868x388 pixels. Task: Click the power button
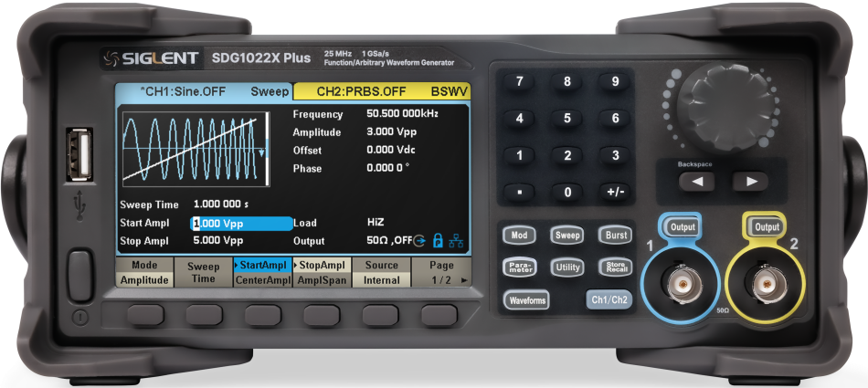pos(80,276)
